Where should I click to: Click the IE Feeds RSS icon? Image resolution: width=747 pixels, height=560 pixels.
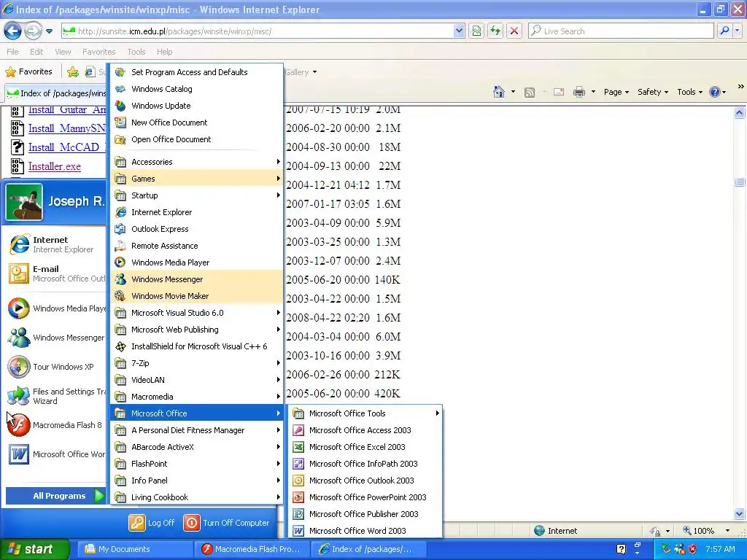tap(530, 92)
